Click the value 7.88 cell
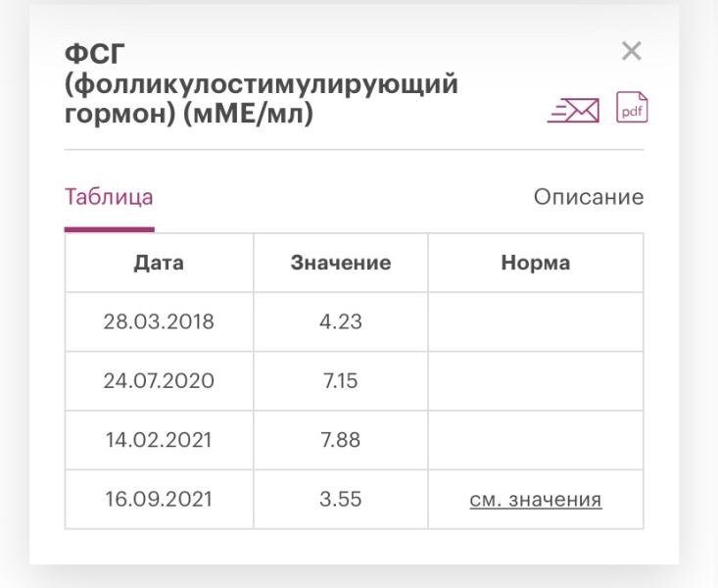The width and height of the screenshot is (718, 588). coord(341,440)
